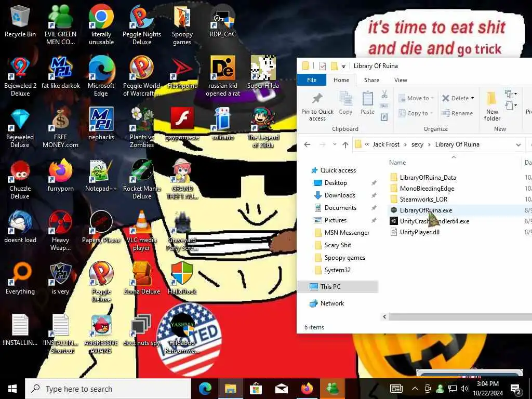Image resolution: width=532 pixels, height=399 pixels.
Task: Select the AGGRESSIVE AVIANS desktop icon
Action: coord(101,334)
